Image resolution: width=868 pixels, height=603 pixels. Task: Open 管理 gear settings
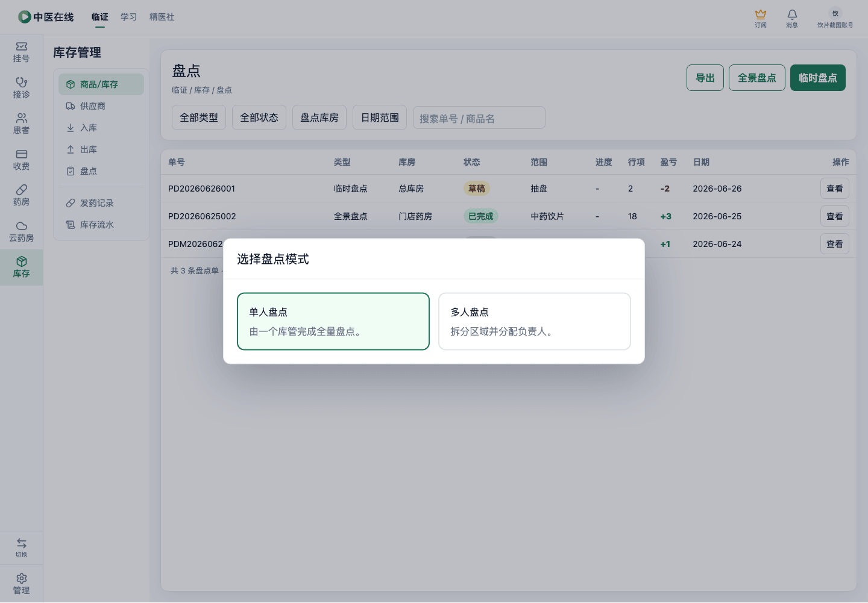pos(21,584)
